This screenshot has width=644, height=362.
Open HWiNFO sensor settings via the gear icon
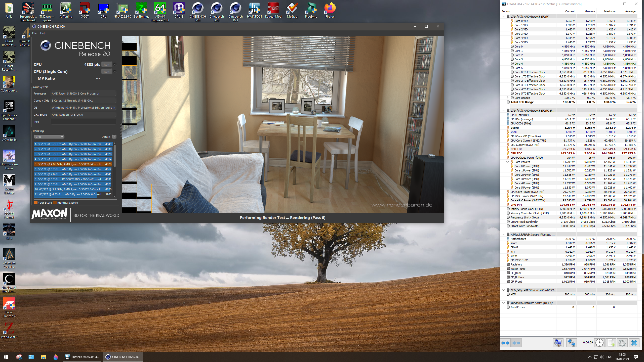tap(622, 343)
